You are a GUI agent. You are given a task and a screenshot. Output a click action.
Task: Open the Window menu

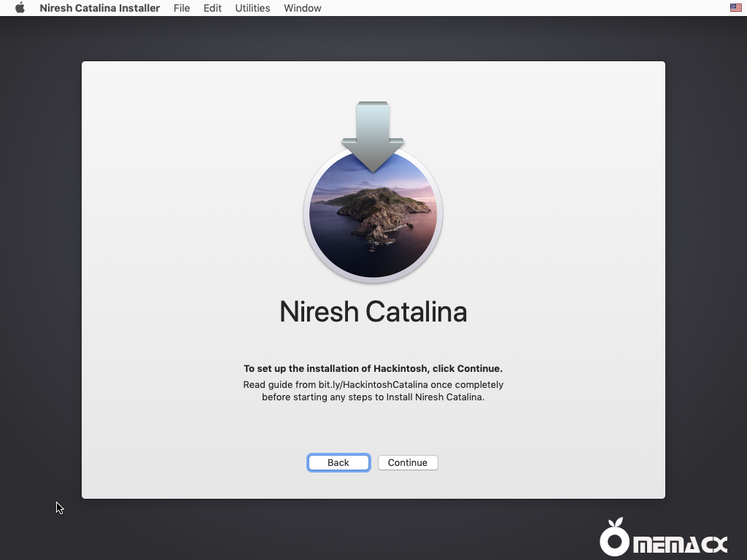click(302, 8)
